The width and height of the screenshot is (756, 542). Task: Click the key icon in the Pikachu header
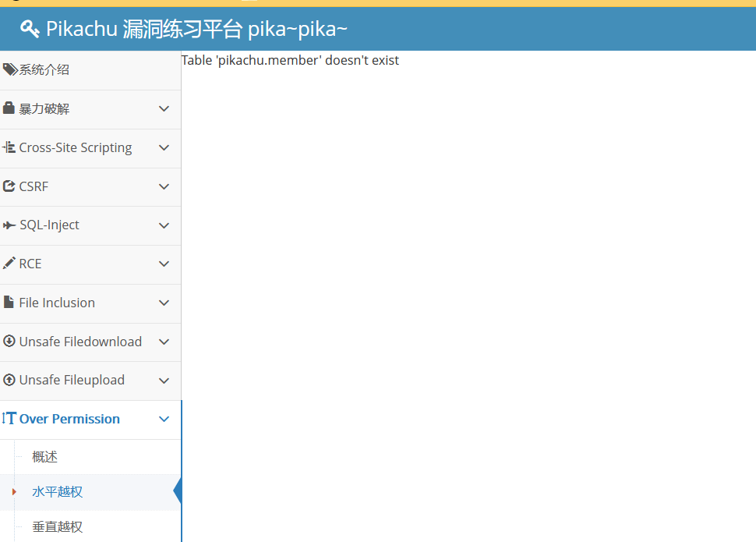tap(30, 29)
